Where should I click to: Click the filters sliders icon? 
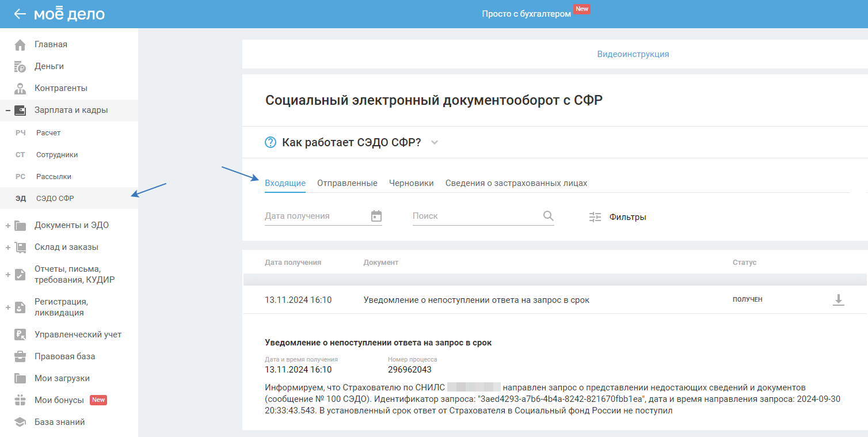coord(595,217)
